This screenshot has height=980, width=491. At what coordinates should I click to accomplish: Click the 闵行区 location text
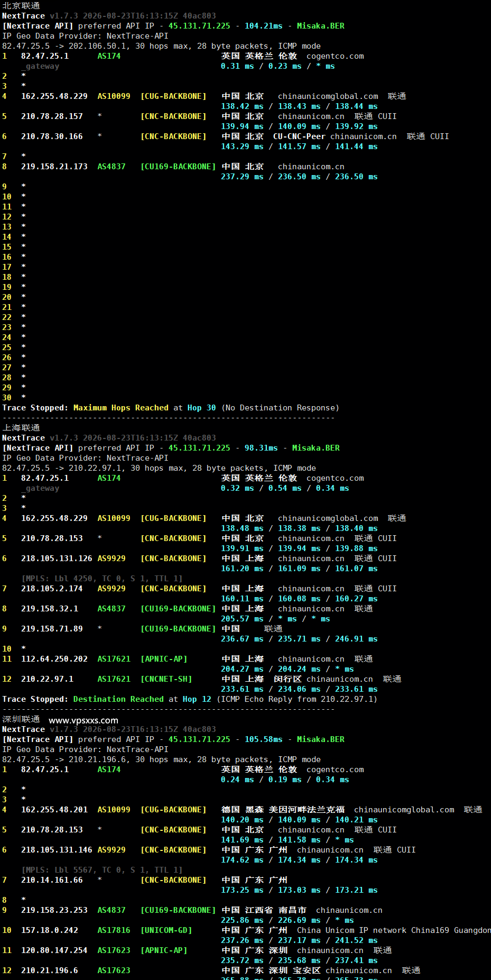point(288,679)
